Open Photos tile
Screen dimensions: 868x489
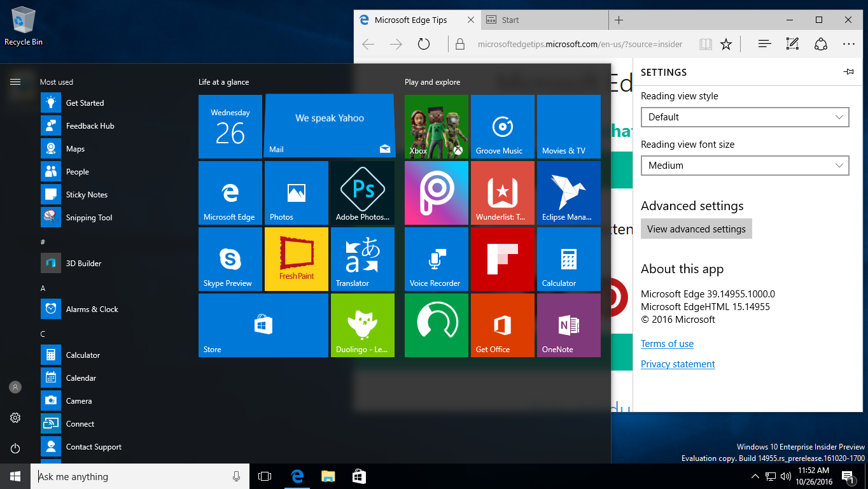click(x=297, y=193)
